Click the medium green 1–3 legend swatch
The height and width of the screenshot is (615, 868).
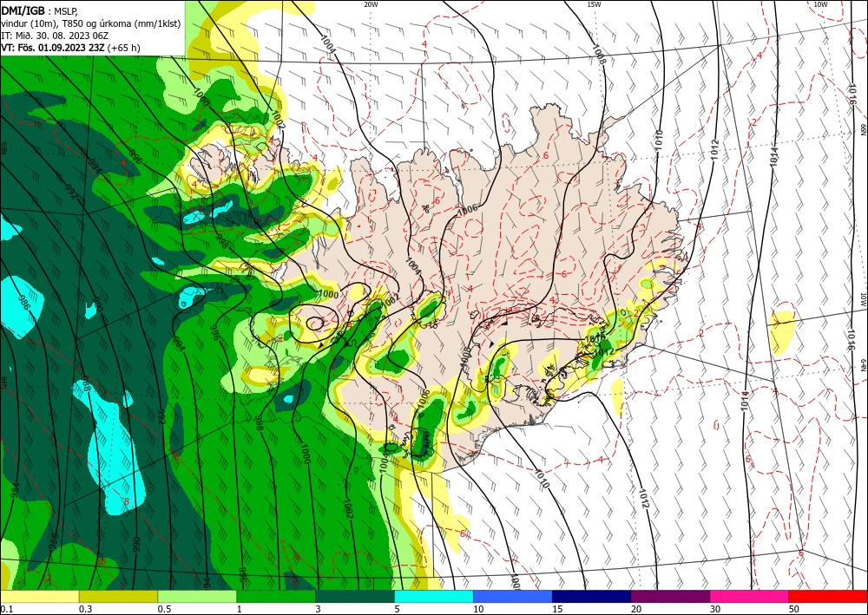coord(276,596)
